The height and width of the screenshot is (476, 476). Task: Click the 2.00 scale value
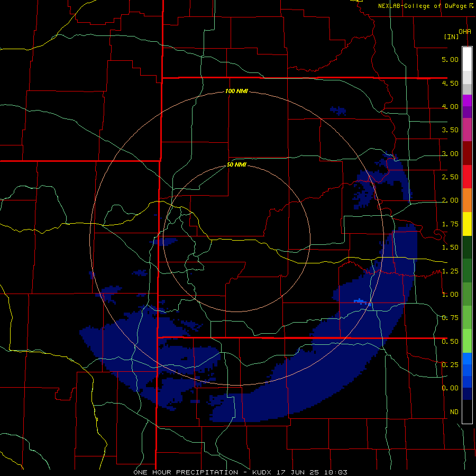coord(450,200)
